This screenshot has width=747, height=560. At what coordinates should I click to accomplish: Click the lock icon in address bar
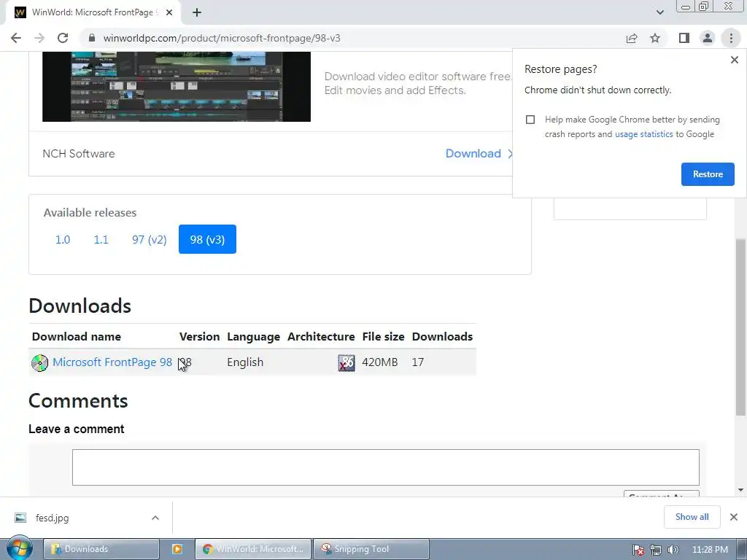92,38
